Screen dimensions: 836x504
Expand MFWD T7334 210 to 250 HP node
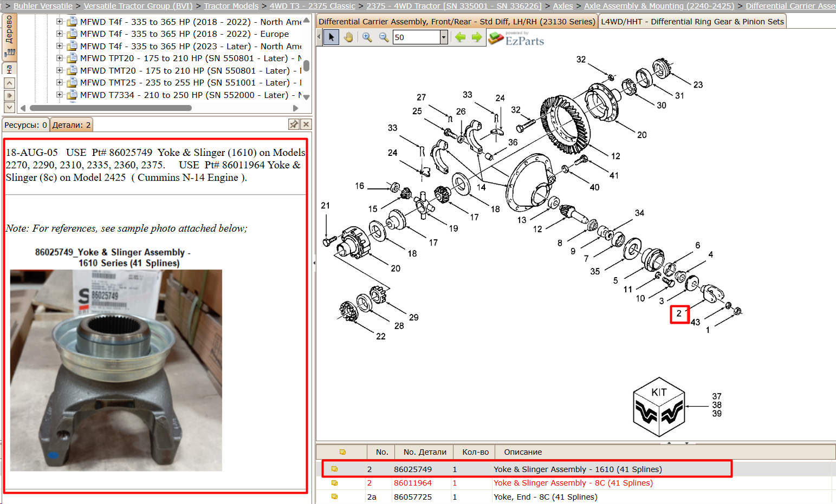tap(60, 95)
